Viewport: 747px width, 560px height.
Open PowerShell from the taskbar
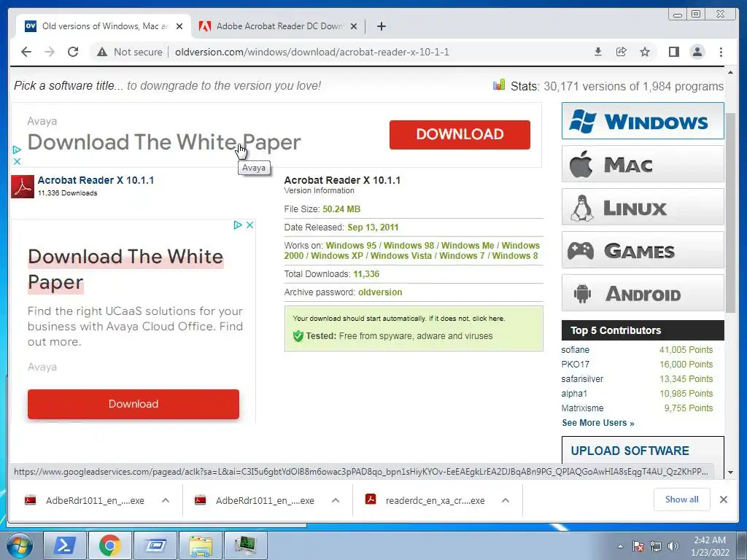64,545
